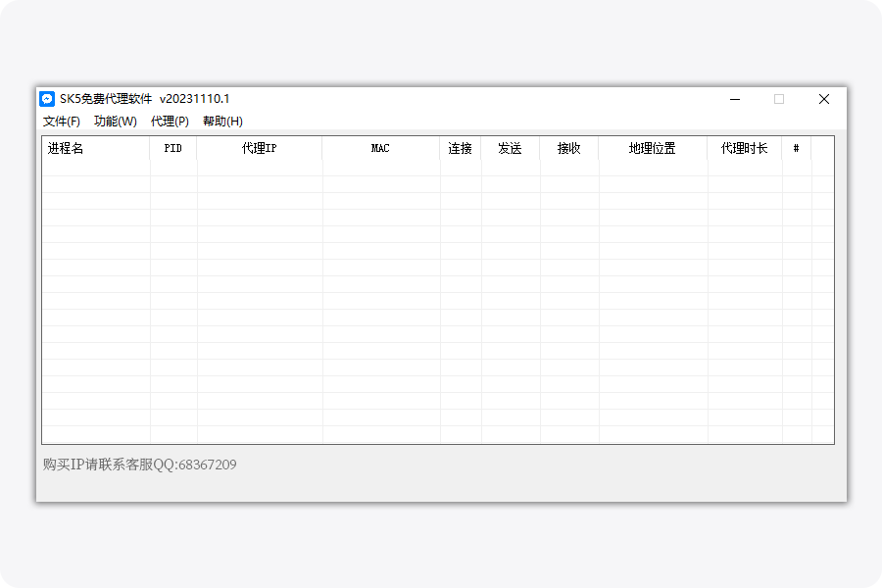
Task: Click the 购买IP customer service QQ text
Action: 139,465
